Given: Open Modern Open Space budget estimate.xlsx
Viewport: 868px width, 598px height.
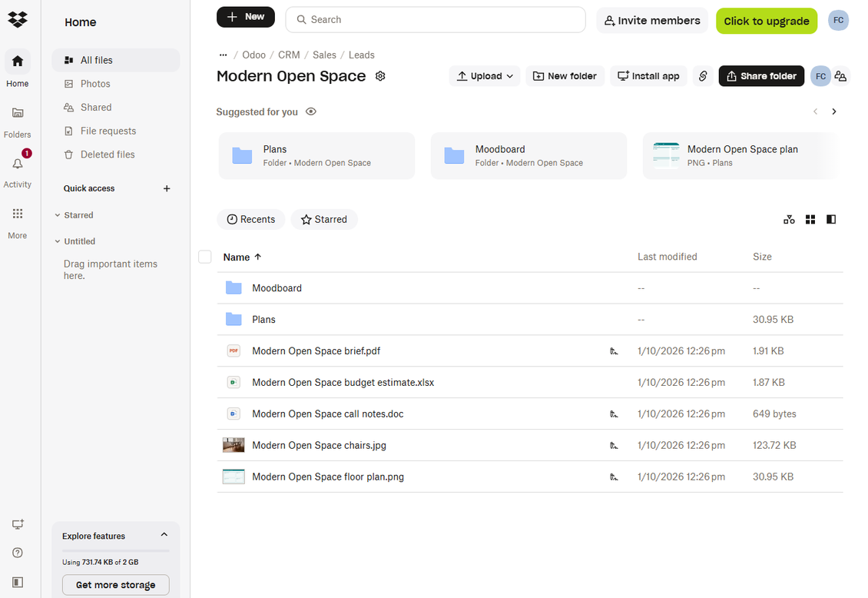Looking at the screenshot, I should (343, 383).
